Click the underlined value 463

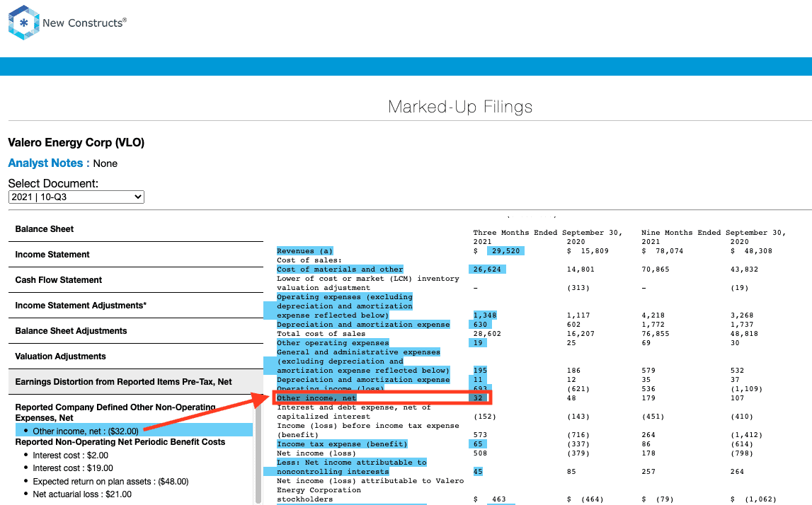(x=498, y=499)
